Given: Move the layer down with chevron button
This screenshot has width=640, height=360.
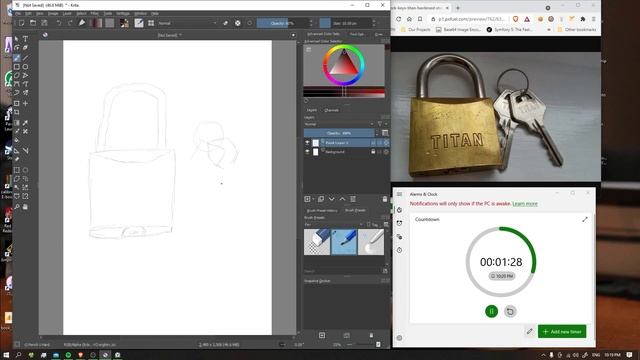Looking at the screenshot, I should (331, 199).
